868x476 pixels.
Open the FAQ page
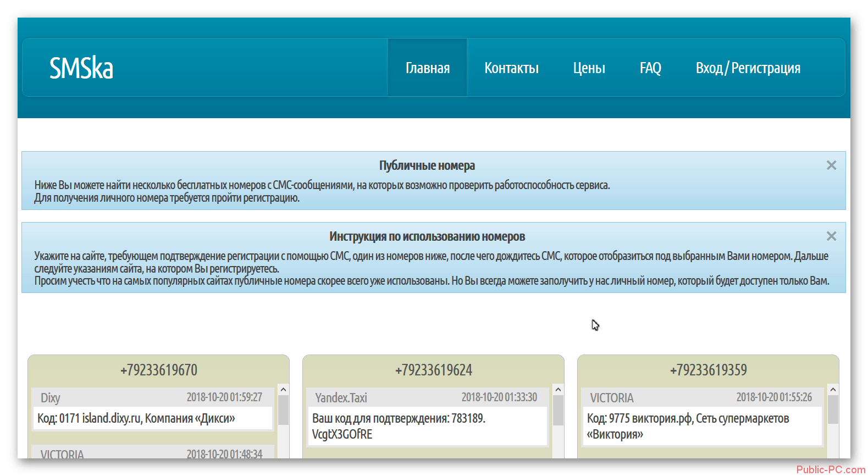pyautogui.click(x=650, y=68)
